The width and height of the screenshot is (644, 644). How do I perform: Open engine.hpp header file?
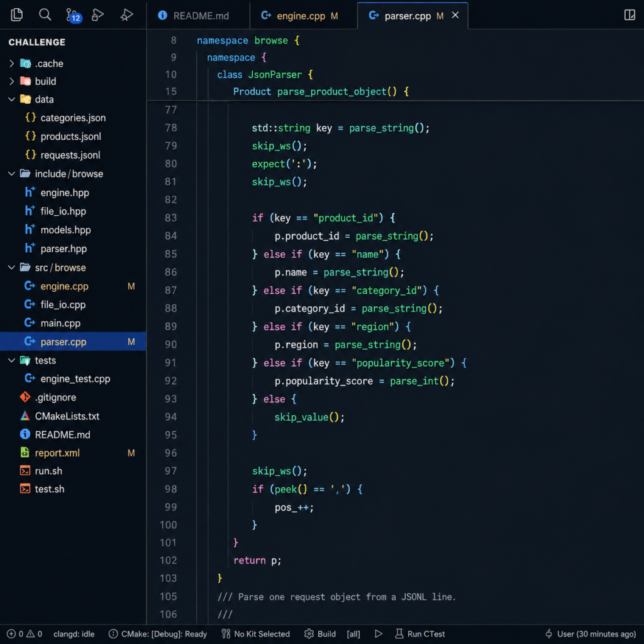tap(73, 192)
